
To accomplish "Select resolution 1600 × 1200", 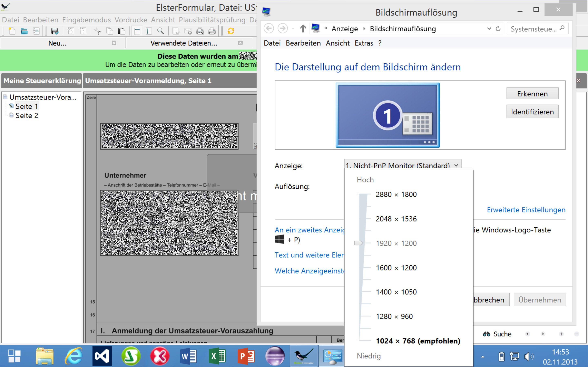I will click(396, 268).
